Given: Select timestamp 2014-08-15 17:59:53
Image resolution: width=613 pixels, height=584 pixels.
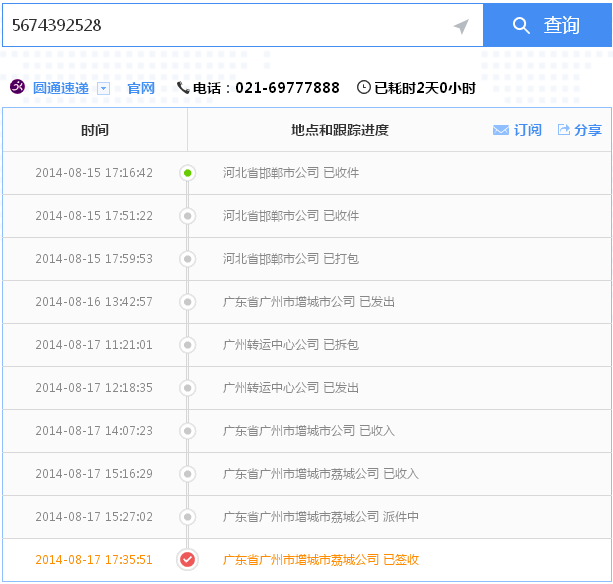Looking at the screenshot, I should pos(94,259).
